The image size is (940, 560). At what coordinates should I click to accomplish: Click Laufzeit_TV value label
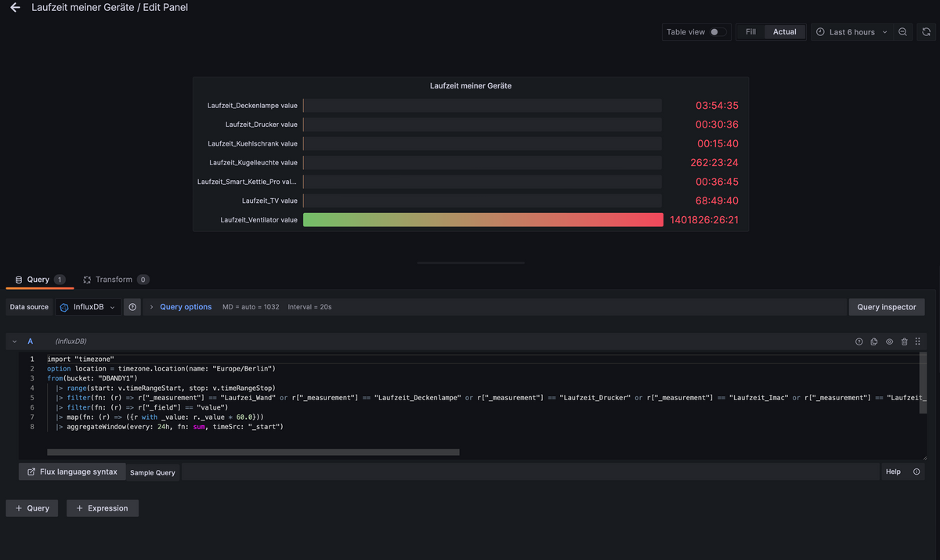pos(269,201)
